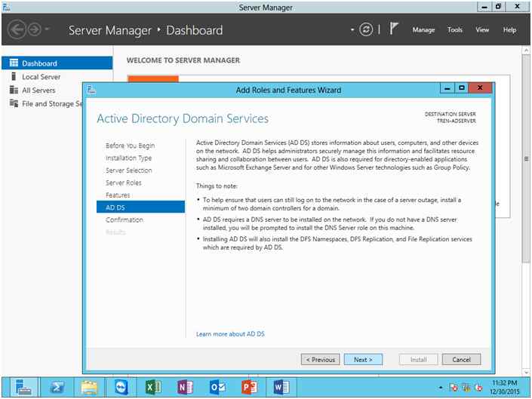The image size is (532, 399).
Task: Open the Manage menu
Action: 423,30
